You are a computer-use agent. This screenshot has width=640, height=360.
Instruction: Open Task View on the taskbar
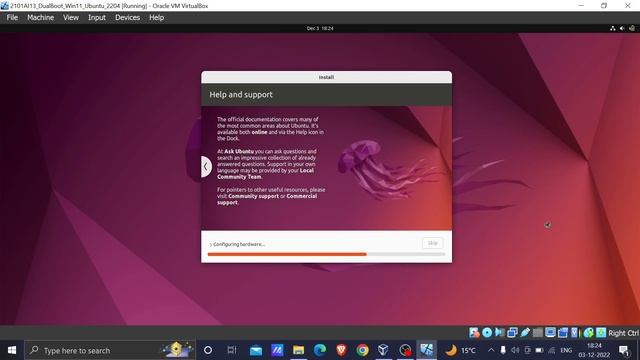(232, 350)
